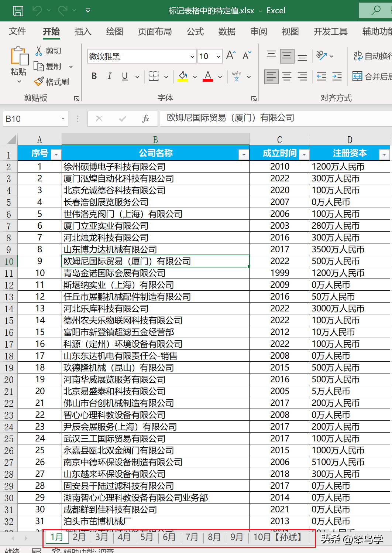Click the formula bar text field
The width and height of the screenshot is (392, 553).
pos(276,118)
